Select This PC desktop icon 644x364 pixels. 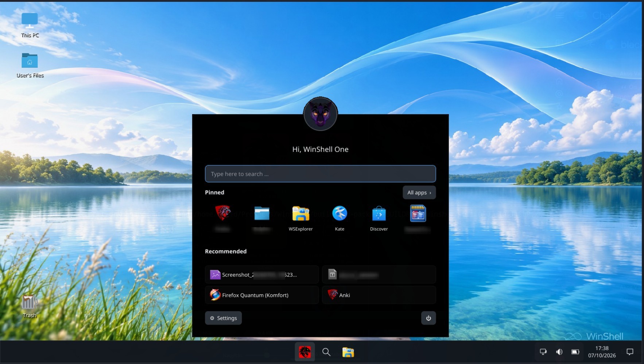coord(30,25)
